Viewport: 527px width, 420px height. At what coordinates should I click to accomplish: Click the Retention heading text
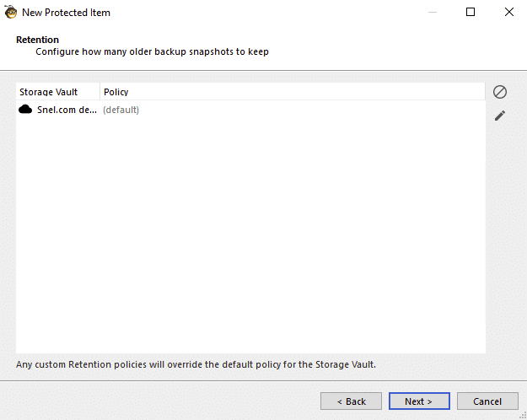point(37,40)
